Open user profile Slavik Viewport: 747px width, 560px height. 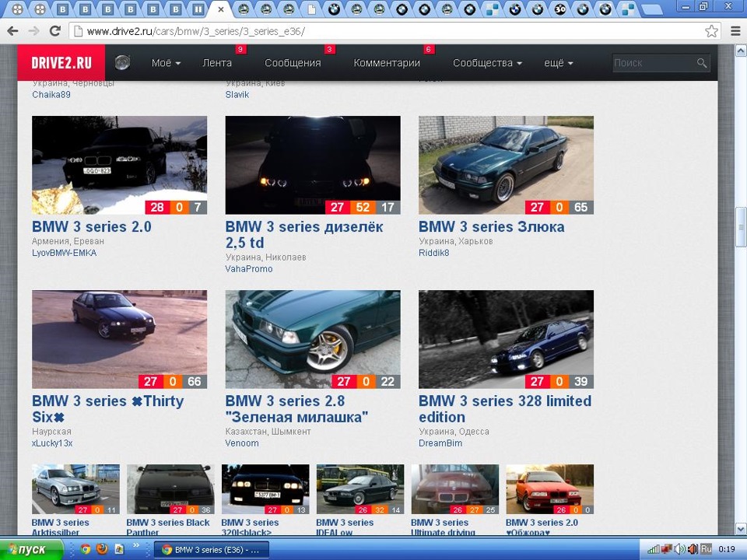237,95
